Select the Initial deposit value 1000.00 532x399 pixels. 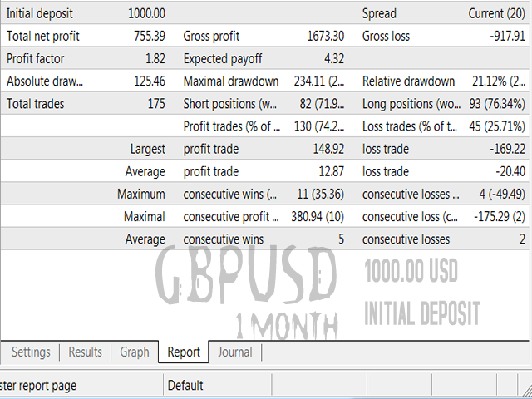tap(147, 14)
